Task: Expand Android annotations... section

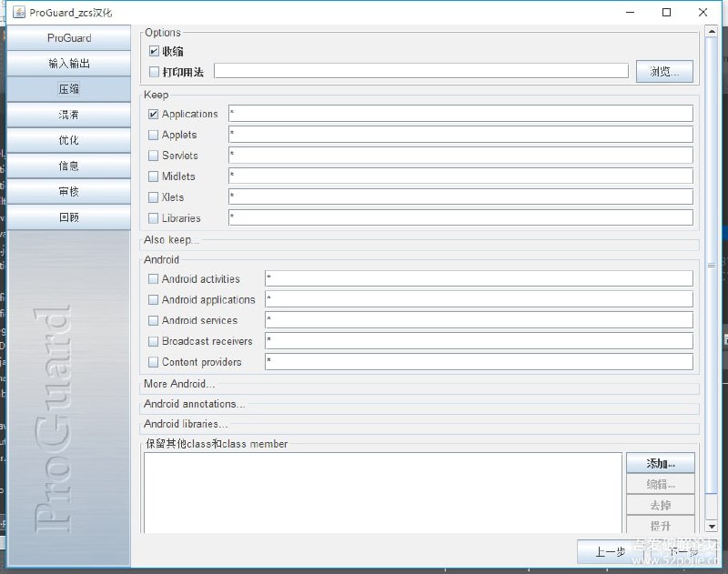Action: coord(194,404)
